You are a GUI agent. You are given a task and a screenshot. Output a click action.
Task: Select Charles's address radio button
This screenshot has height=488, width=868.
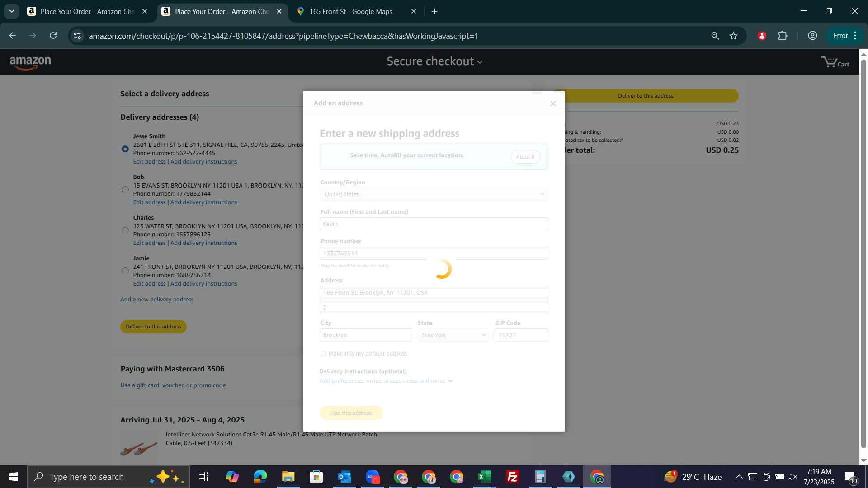pyautogui.click(x=125, y=230)
